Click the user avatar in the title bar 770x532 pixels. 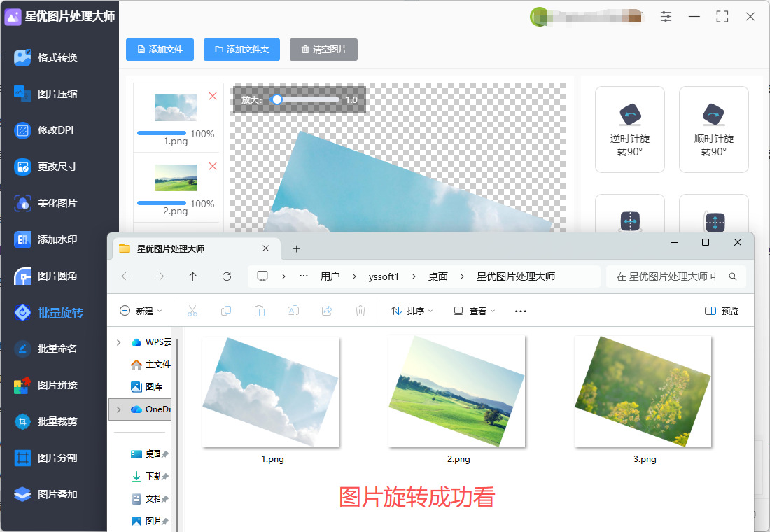pyautogui.click(x=539, y=17)
